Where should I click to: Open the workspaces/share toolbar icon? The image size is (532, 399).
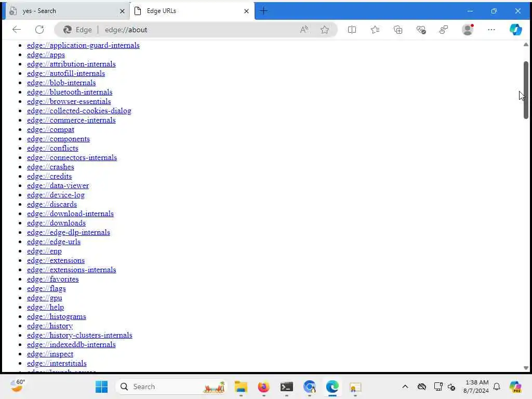(x=444, y=30)
